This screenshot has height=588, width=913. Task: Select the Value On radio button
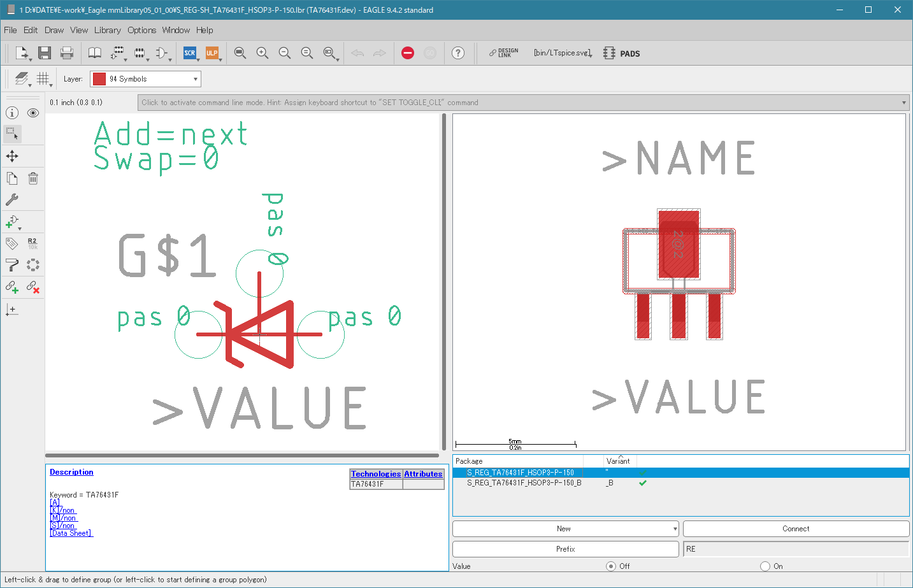(x=765, y=566)
